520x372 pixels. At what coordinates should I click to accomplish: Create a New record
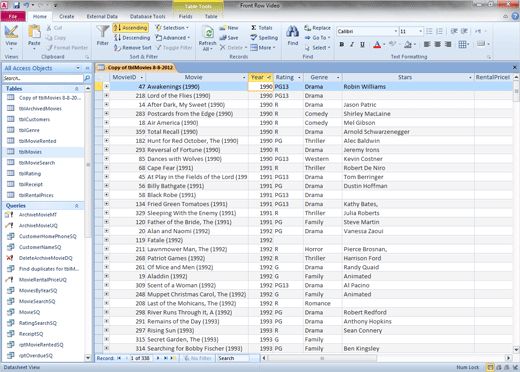coord(229,28)
